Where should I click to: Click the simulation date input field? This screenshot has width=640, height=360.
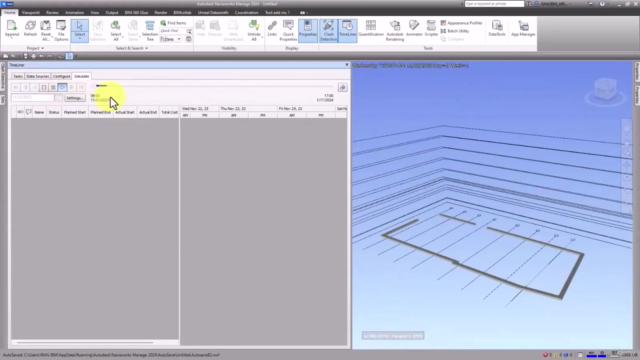pyautogui.click(x=33, y=98)
